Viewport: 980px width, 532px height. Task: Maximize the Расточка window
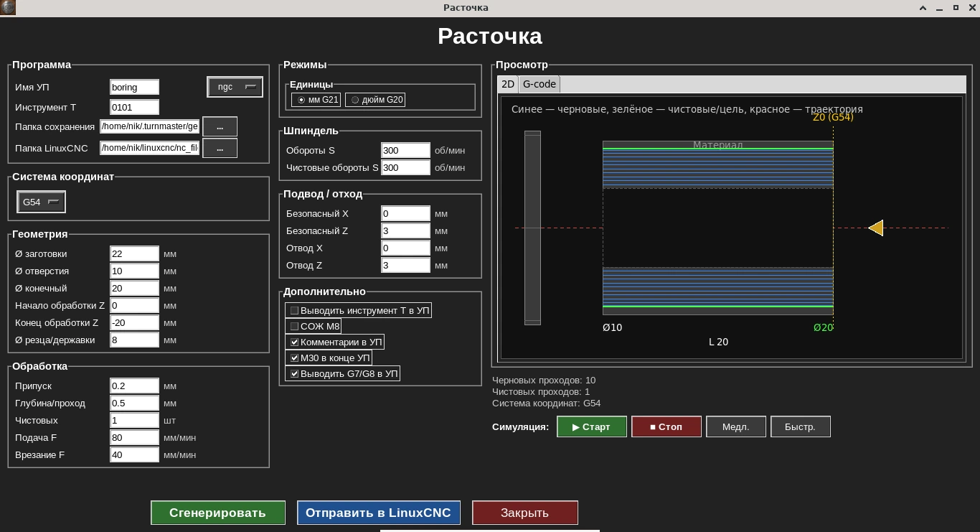click(956, 8)
